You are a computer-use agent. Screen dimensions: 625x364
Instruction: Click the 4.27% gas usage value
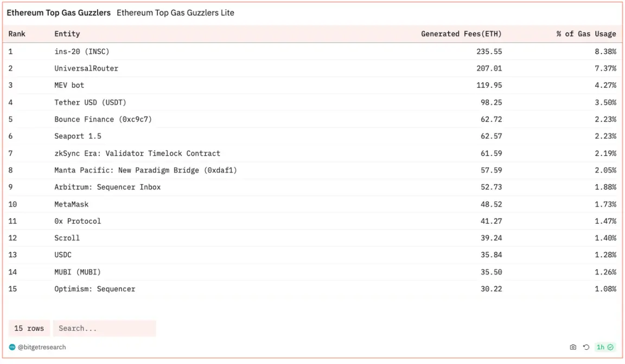pyautogui.click(x=605, y=85)
